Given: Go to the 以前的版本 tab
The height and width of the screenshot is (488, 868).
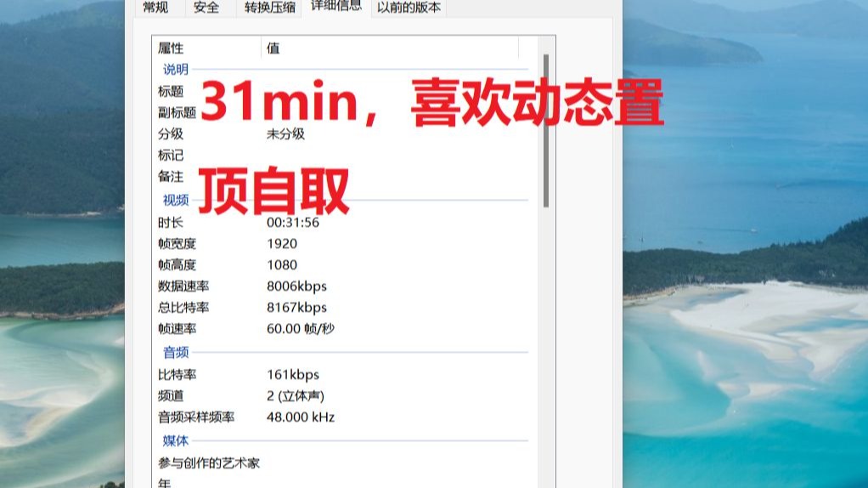Looking at the screenshot, I should pyautogui.click(x=409, y=8).
